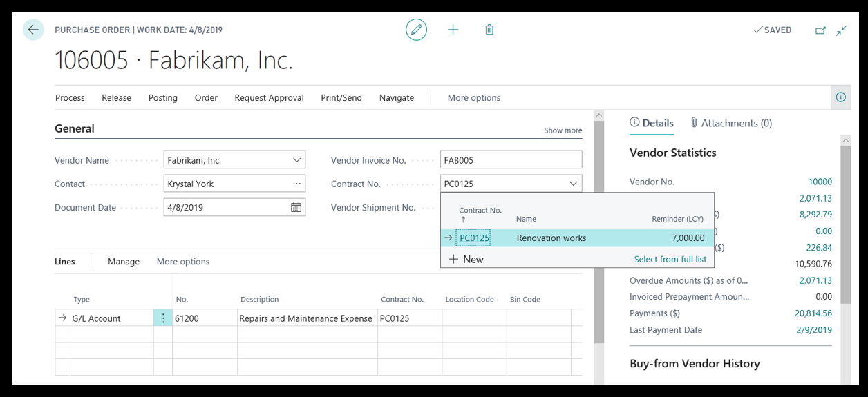Select Renovation works name in dropdown
868x397 pixels.
coord(551,238)
